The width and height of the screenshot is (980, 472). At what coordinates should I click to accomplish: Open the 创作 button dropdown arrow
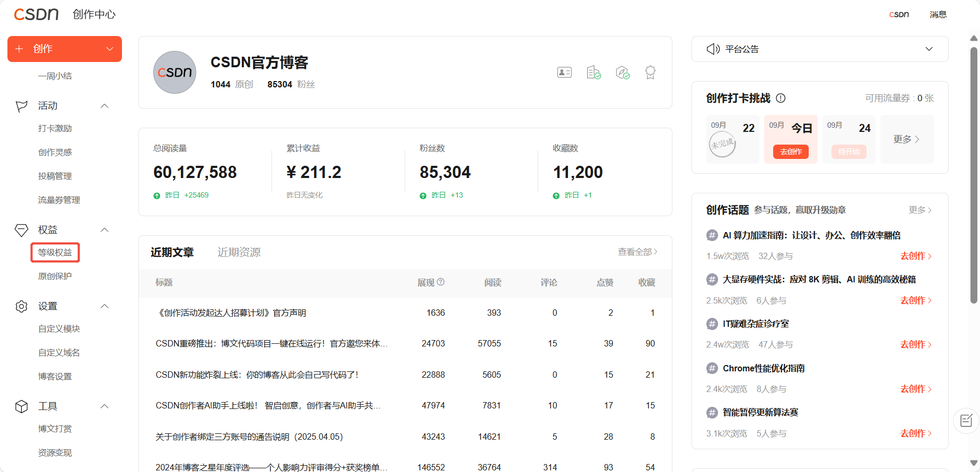110,49
